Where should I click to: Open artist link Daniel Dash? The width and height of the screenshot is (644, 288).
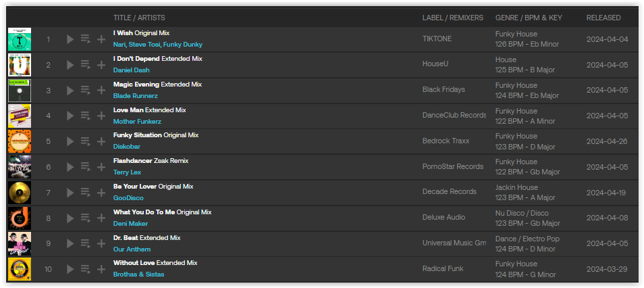click(132, 70)
